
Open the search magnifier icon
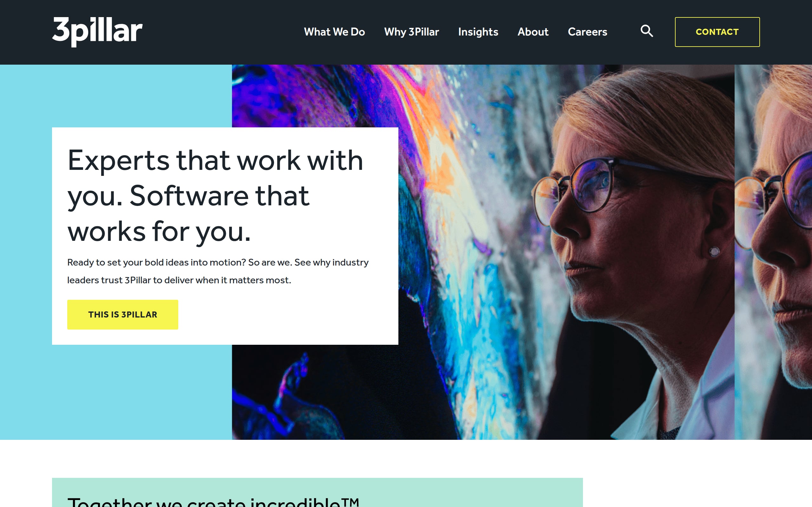coord(646,31)
